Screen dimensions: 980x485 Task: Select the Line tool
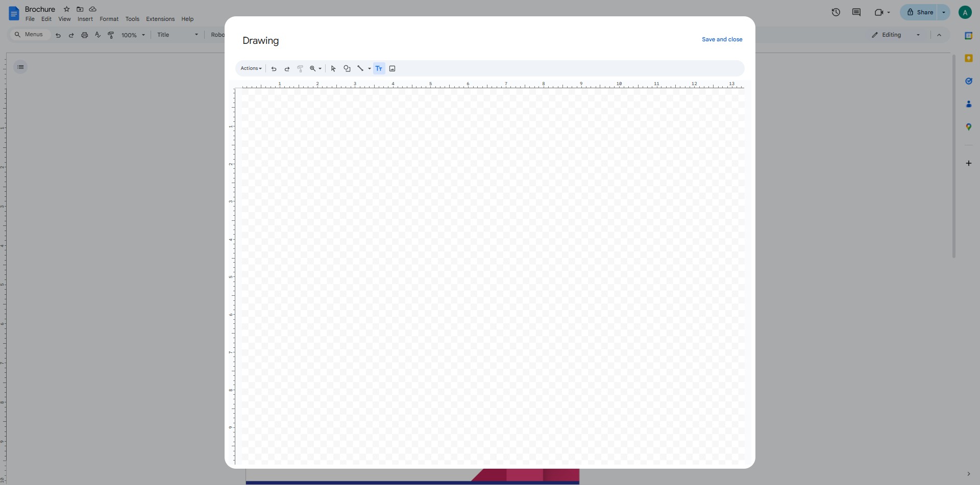coord(360,68)
